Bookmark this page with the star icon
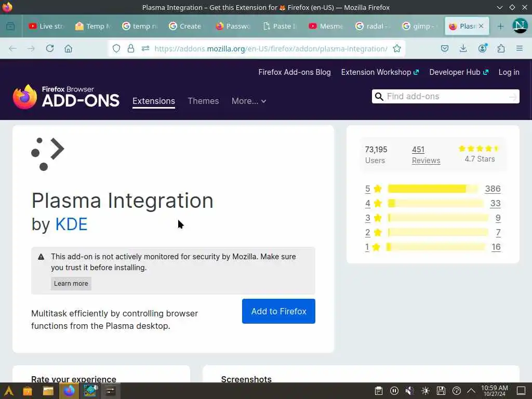The height and width of the screenshot is (399, 532). click(x=396, y=48)
